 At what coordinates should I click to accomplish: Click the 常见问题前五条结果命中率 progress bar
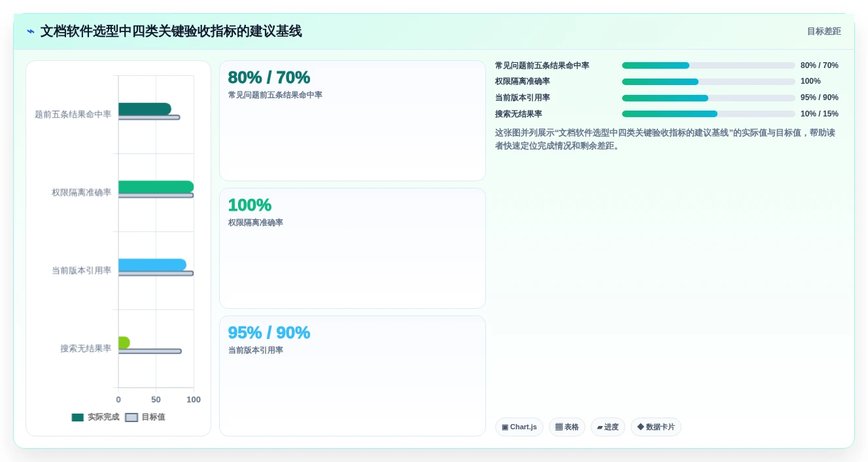(x=708, y=65)
